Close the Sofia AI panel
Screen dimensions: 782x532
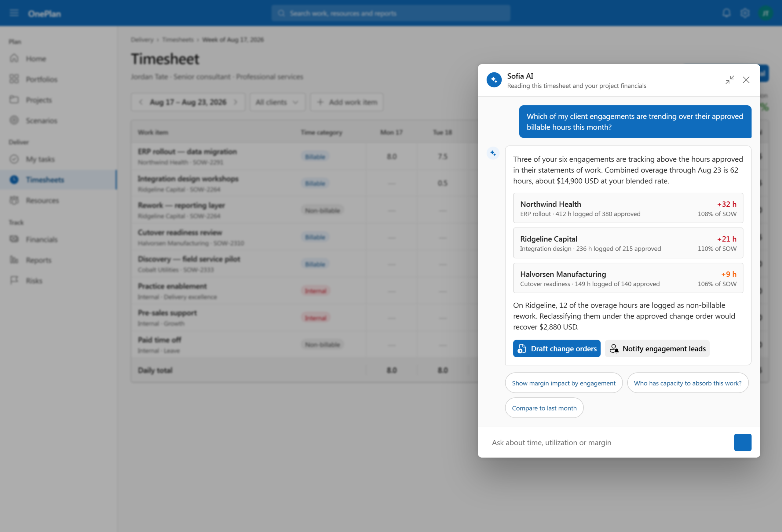click(x=746, y=80)
